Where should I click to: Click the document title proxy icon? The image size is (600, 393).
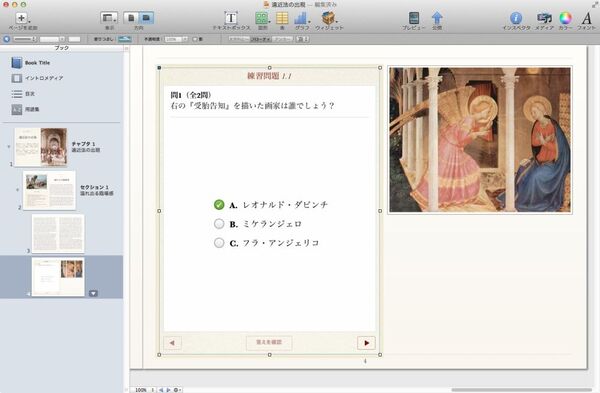pos(266,4)
